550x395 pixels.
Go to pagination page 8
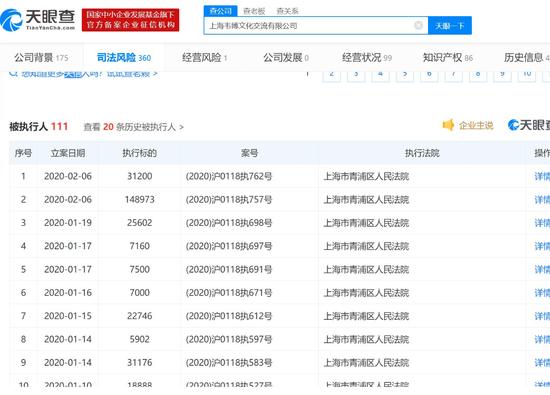pos(478,75)
